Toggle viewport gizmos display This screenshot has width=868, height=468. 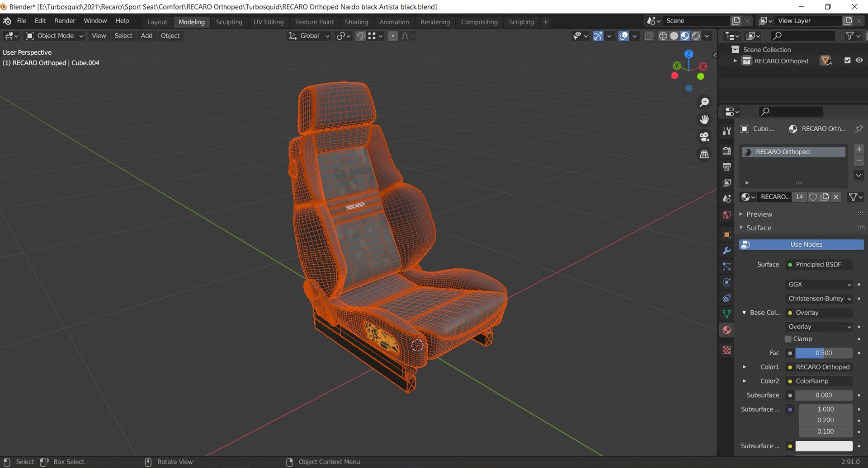pyautogui.click(x=598, y=36)
